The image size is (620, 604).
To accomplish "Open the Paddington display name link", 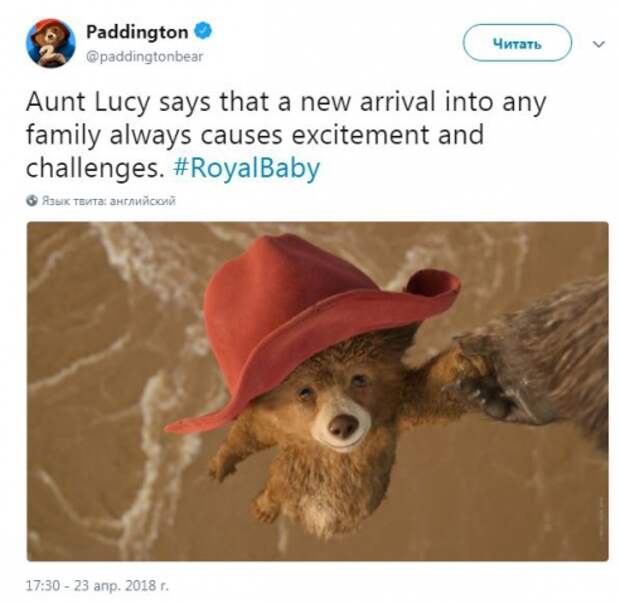I will (x=137, y=32).
